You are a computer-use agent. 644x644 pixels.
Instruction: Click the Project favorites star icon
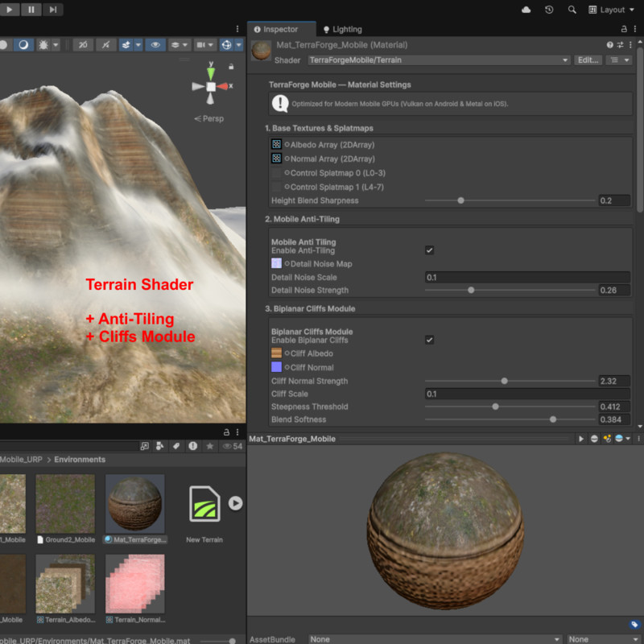click(x=210, y=446)
